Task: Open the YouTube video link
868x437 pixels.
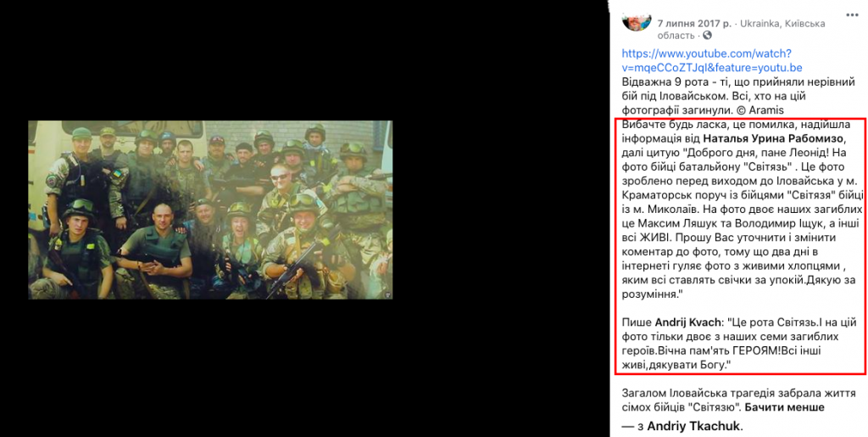Action: tap(712, 61)
